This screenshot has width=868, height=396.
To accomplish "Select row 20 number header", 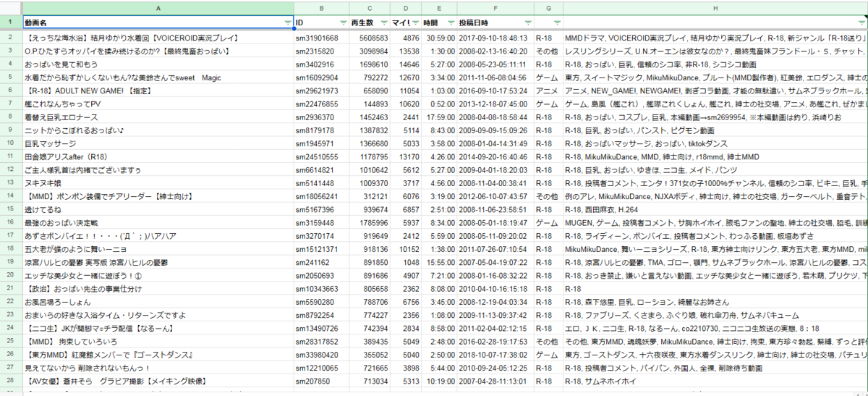I will [11, 274].
